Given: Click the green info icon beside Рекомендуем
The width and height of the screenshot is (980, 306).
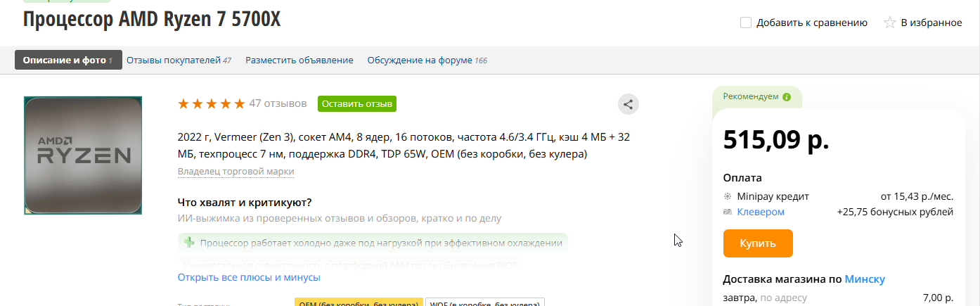Looking at the screenshot, I should coord(787,96).
